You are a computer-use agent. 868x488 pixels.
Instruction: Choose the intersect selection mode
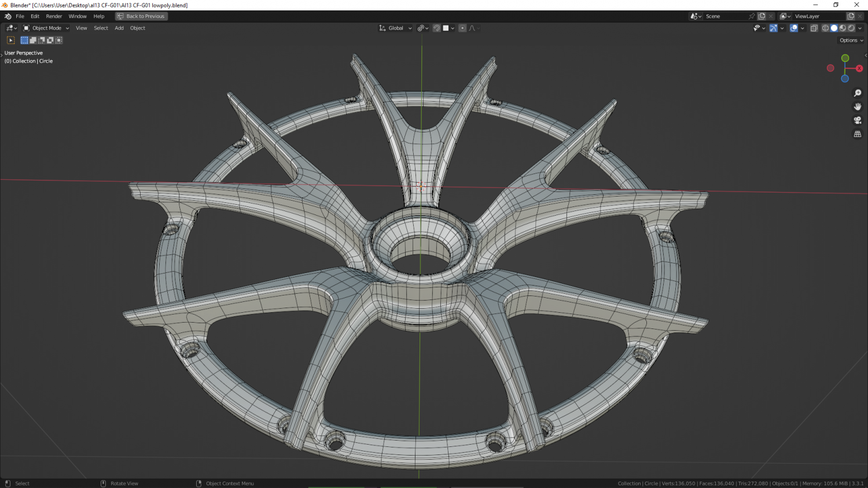[59, 40]
